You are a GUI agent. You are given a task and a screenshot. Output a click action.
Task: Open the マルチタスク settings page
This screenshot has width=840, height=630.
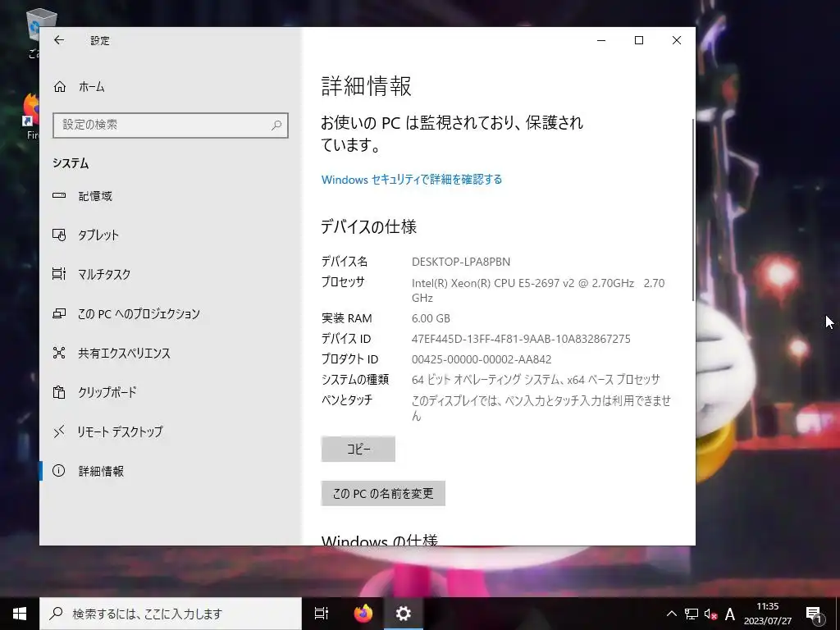(x=171, y=274)
